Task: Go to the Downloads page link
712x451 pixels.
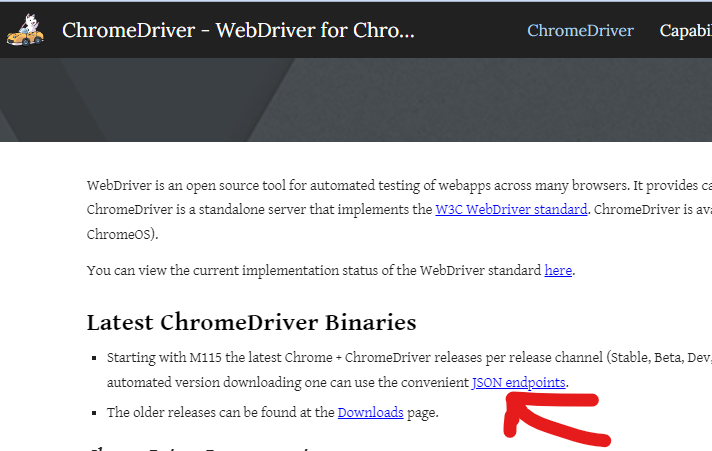Action: 371,412
